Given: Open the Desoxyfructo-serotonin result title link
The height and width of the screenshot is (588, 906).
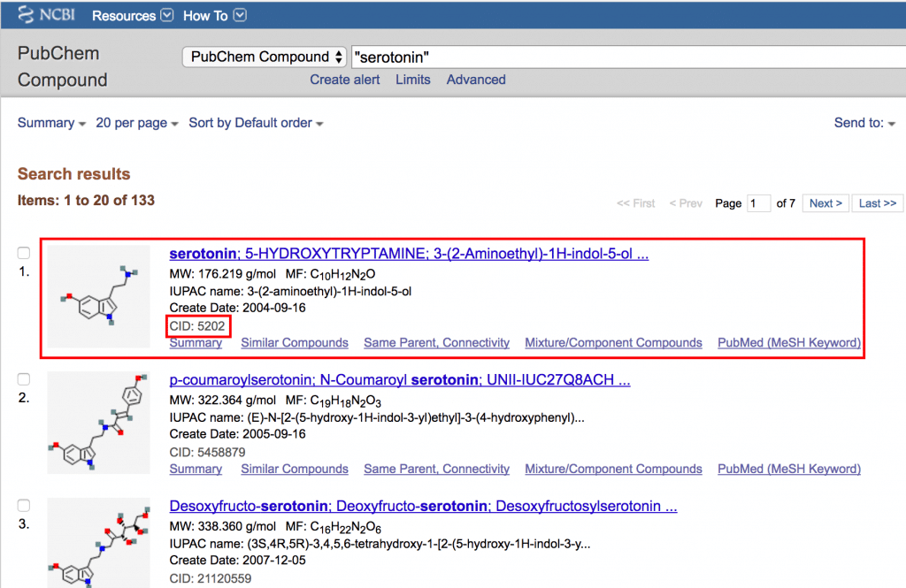Looking at the screenshot, I should [424, 507].
